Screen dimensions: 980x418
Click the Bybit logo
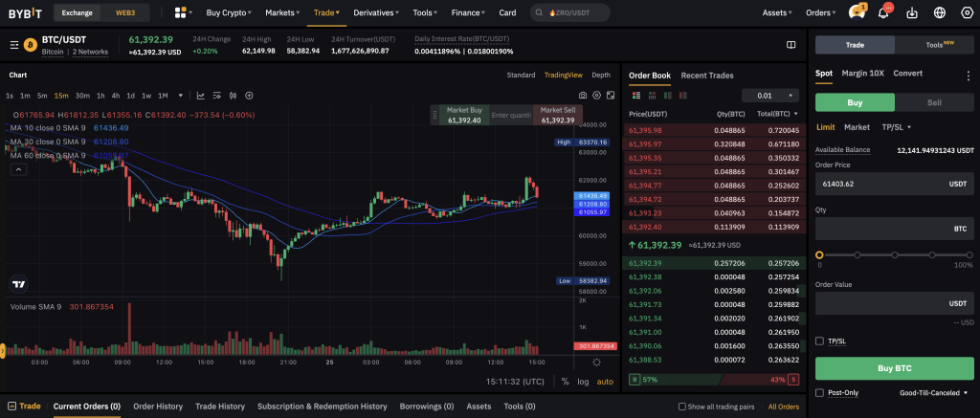pyautogui.click(x=26, y=12)
